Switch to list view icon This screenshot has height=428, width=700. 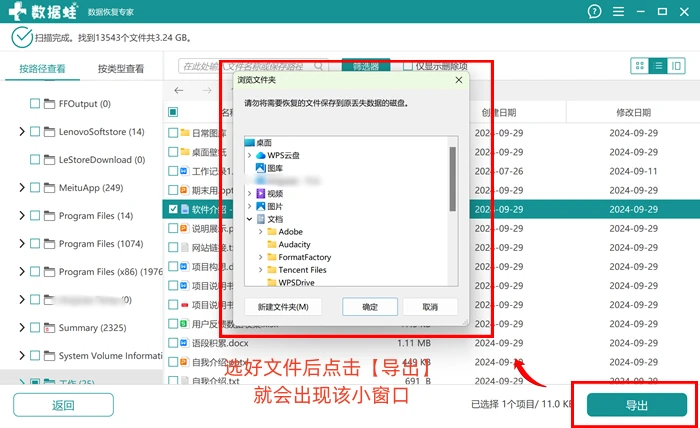pos(658,66)
